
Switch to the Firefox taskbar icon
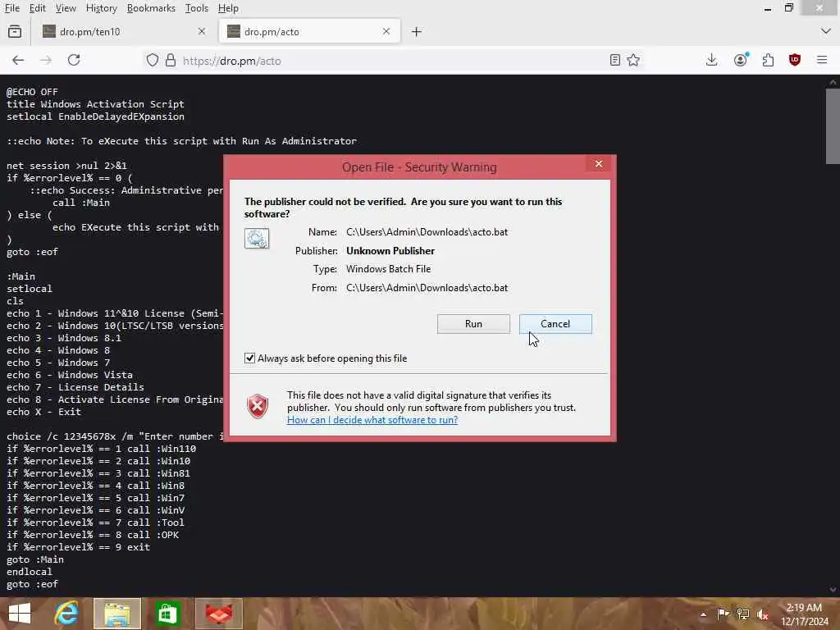[219, 614]
